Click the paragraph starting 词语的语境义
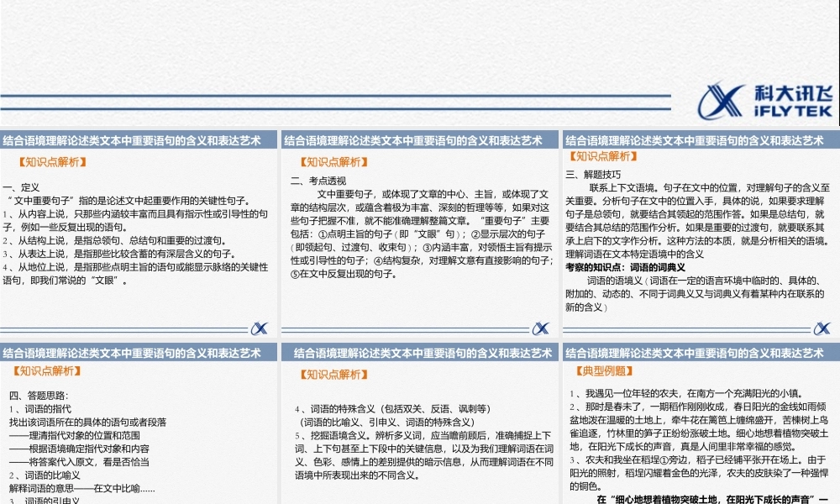This screenshot has height=504, width=840. coord(695,293)
